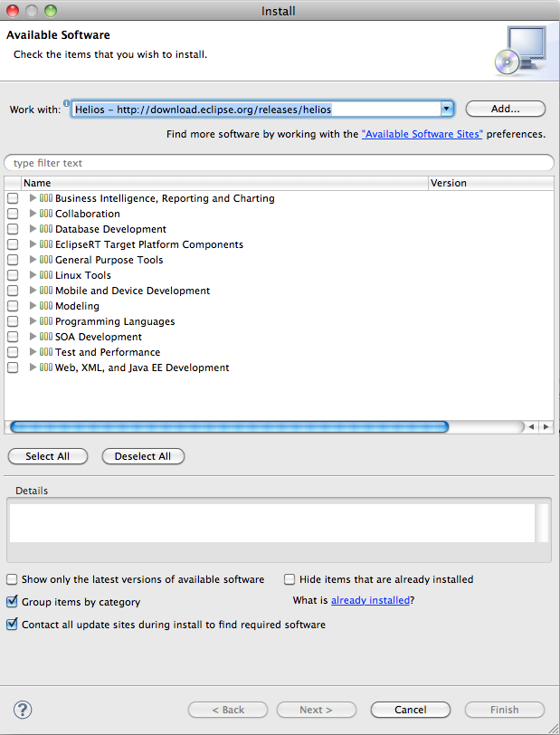
Task: Expand the Test and Performance category
Action: point(33,351)
